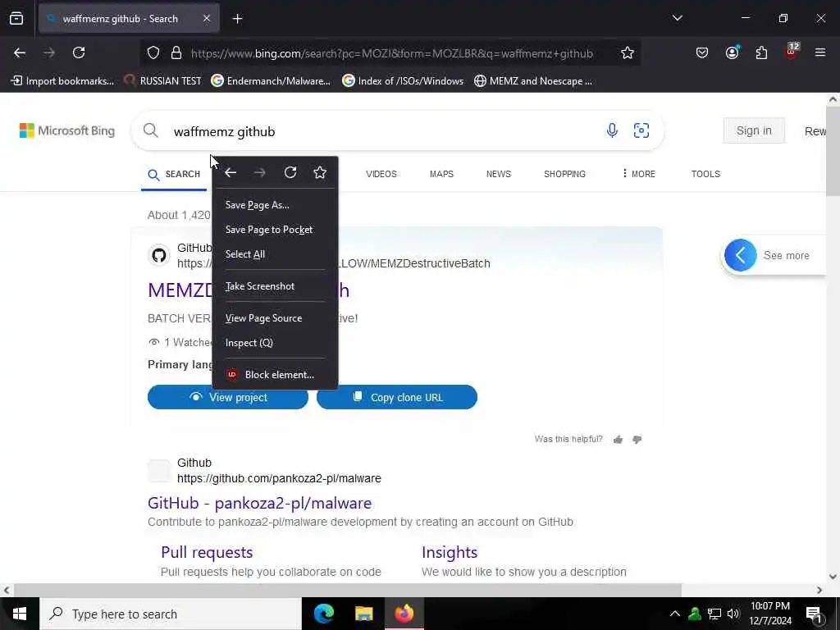Open the TOOLS option
This screenshot has width=840, height=630.
click(x=705, y=174)
